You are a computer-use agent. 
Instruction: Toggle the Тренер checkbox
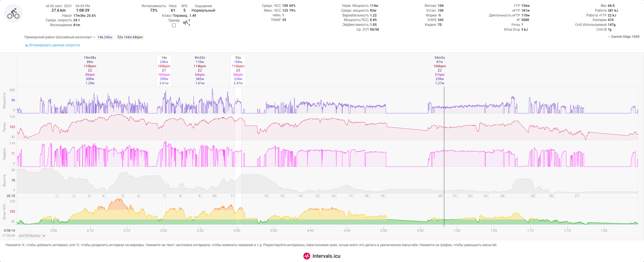[x=174, y=25]
